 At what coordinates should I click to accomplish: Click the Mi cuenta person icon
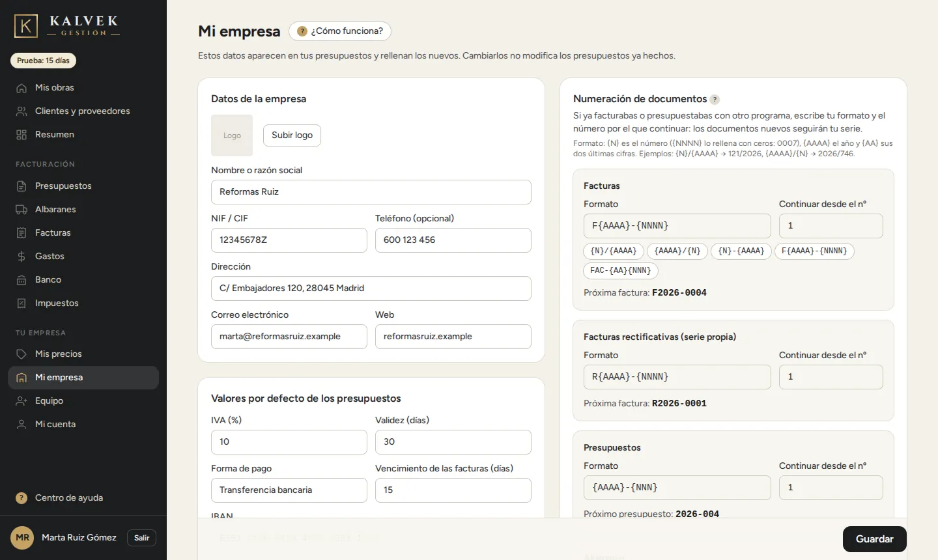(x=21, y=425)
